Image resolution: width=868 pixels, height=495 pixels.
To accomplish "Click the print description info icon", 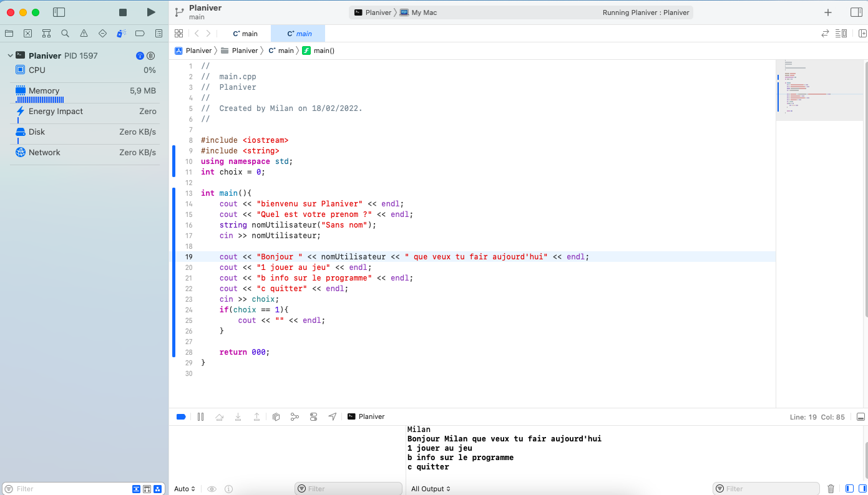I will [x=228, y=489].
